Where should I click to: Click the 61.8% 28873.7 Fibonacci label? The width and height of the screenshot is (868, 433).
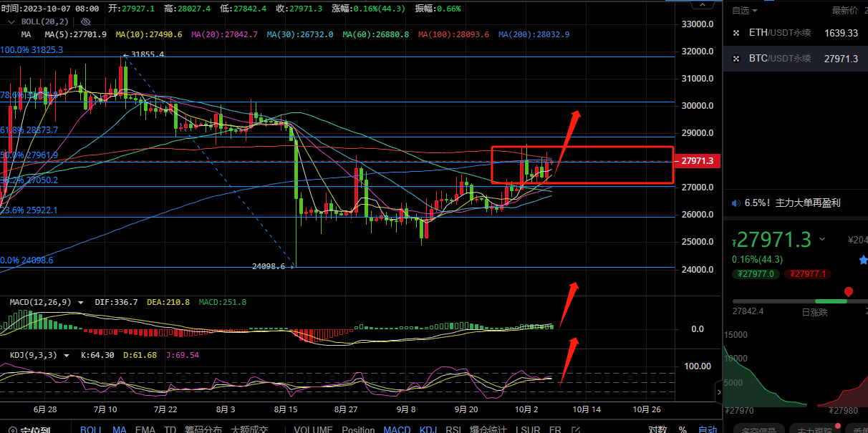[x=29, y=130]
